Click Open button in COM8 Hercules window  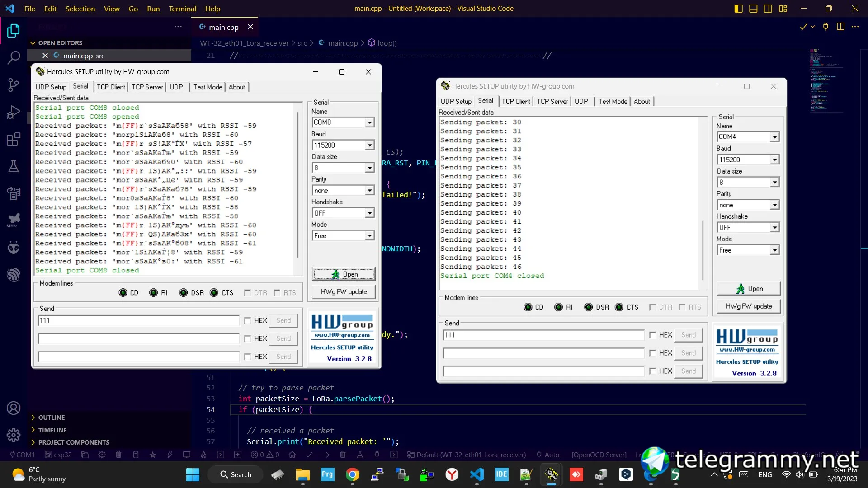point(344,274)
